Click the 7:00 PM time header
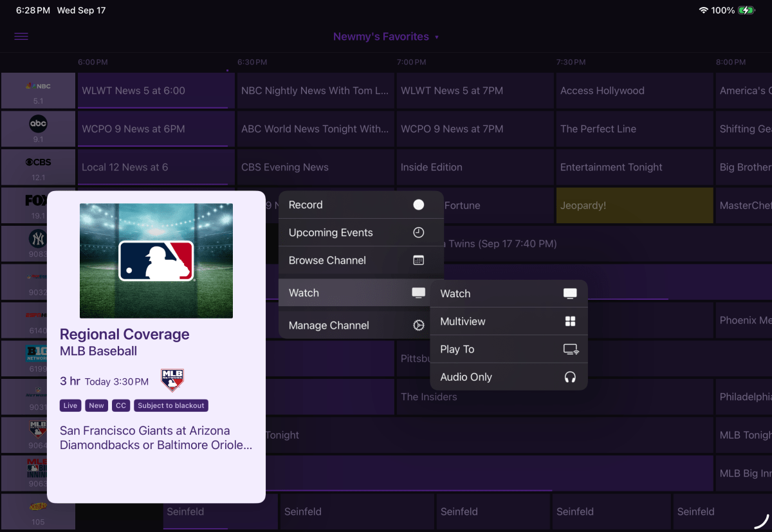 [x=412, y=62]
